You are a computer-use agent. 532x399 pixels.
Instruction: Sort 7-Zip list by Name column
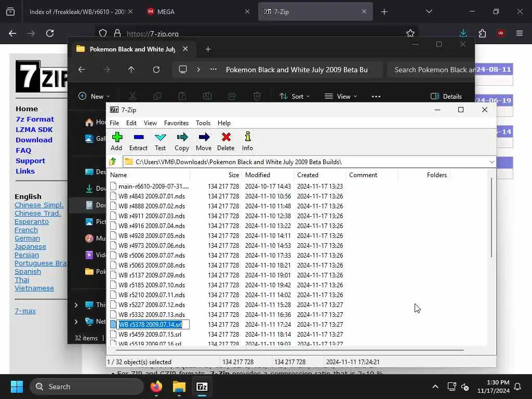pos(149,175)
